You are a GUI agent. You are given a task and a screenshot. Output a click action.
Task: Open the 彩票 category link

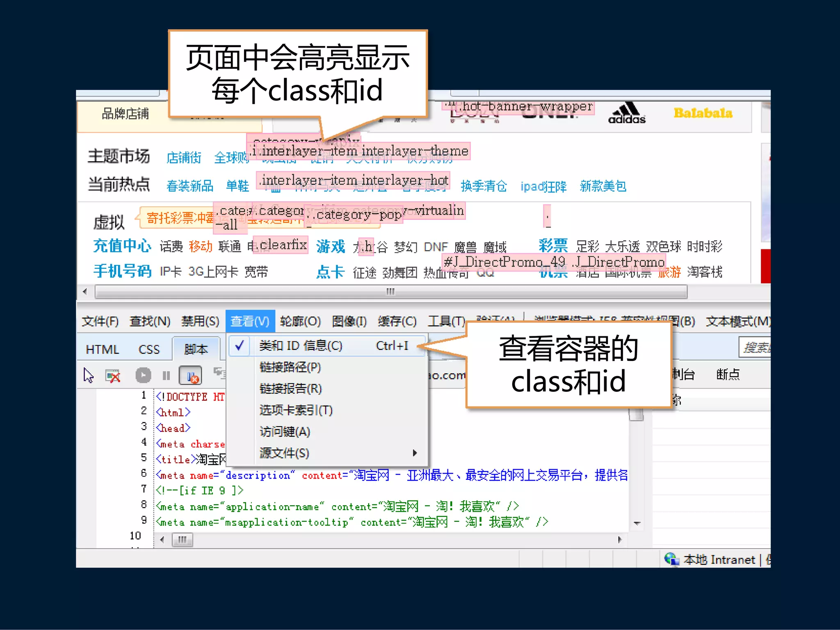point(553,245)
